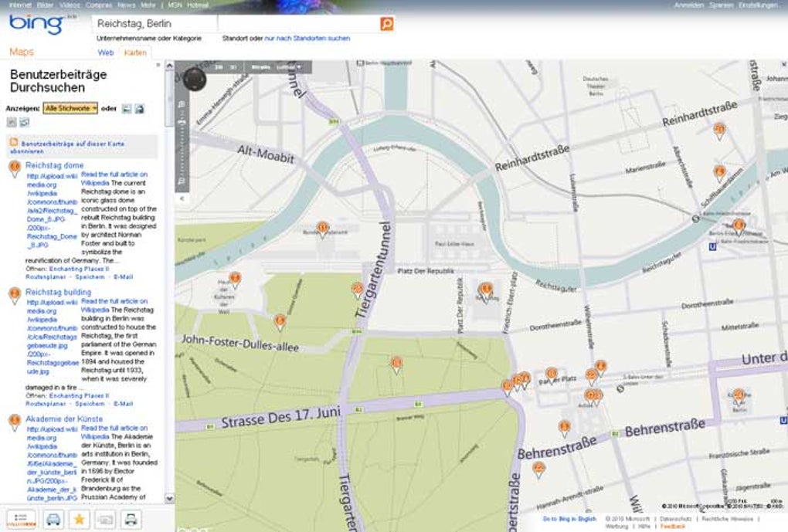
Task: Click Routenplaner under Reichstag dome entry
Action: pyautogui.click(x=46, y=276)
